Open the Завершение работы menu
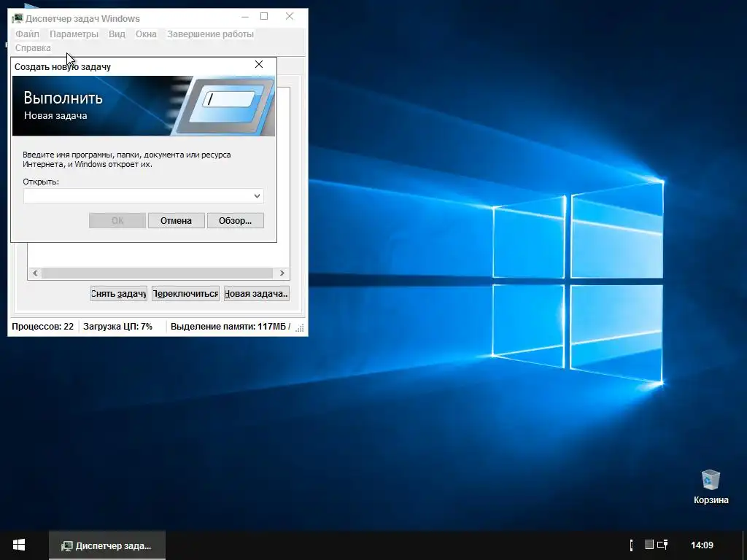 pos(210,34)
